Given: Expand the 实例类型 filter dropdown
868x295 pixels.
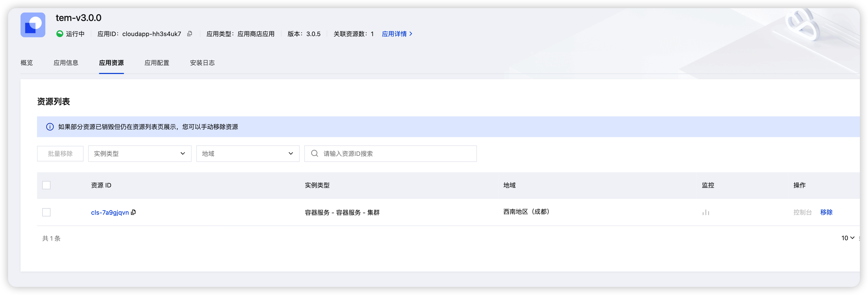Looking at the screenshot, I should [x=140, y=153].
